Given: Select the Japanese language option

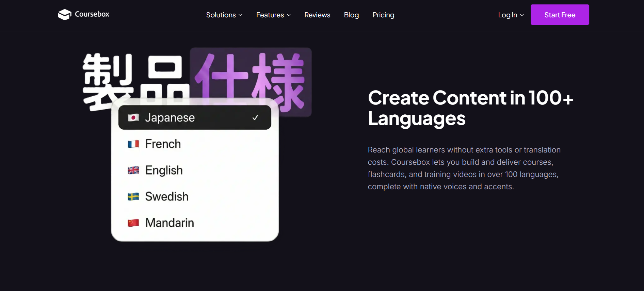Looking at the screenshot, I should 195,117.
